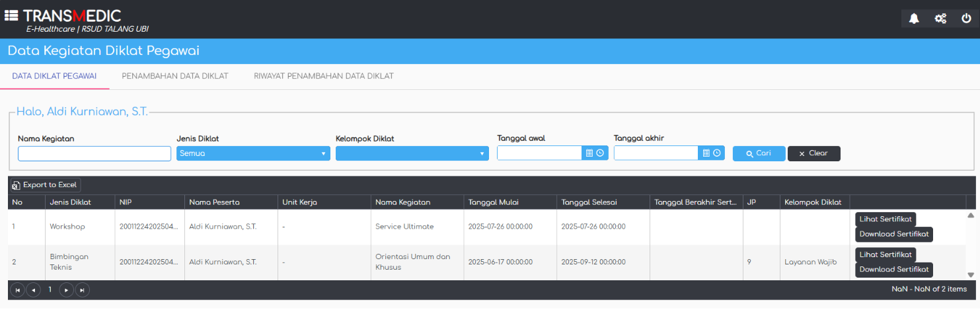Viewport: 980px width, 314px height.
Task: Go to the last page of the grid
Action: (x=82, y=290)
